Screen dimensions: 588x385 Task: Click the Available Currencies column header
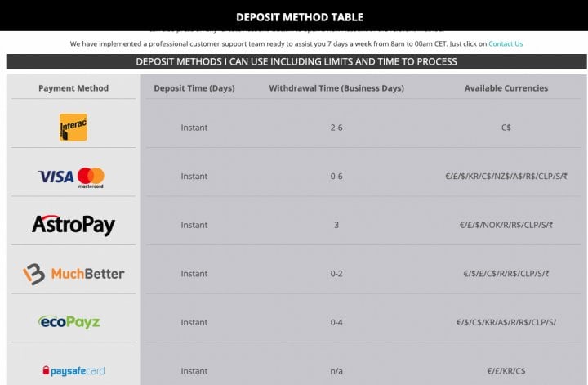pyautogui.click(x=506, y=88)
